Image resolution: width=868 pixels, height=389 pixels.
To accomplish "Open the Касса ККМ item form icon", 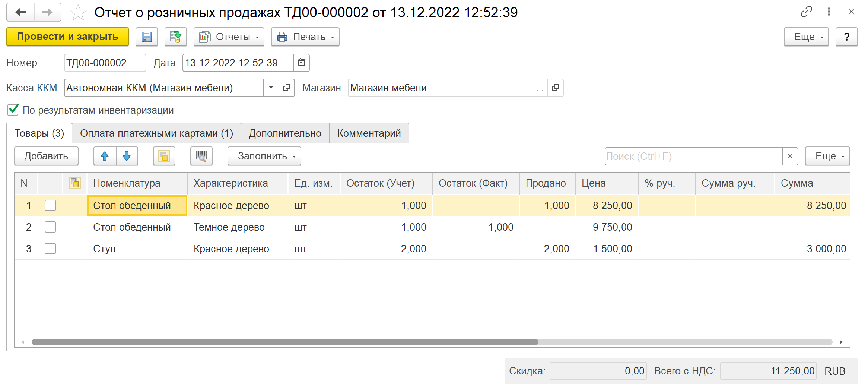I will [286, 88].
